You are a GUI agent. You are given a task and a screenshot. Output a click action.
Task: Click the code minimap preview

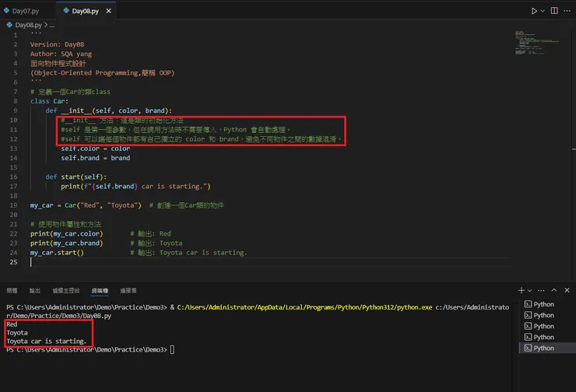point(536,43)
